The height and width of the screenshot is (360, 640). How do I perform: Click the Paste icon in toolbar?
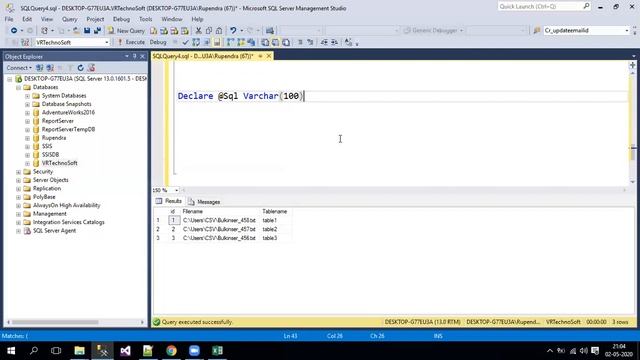[219, 31]
